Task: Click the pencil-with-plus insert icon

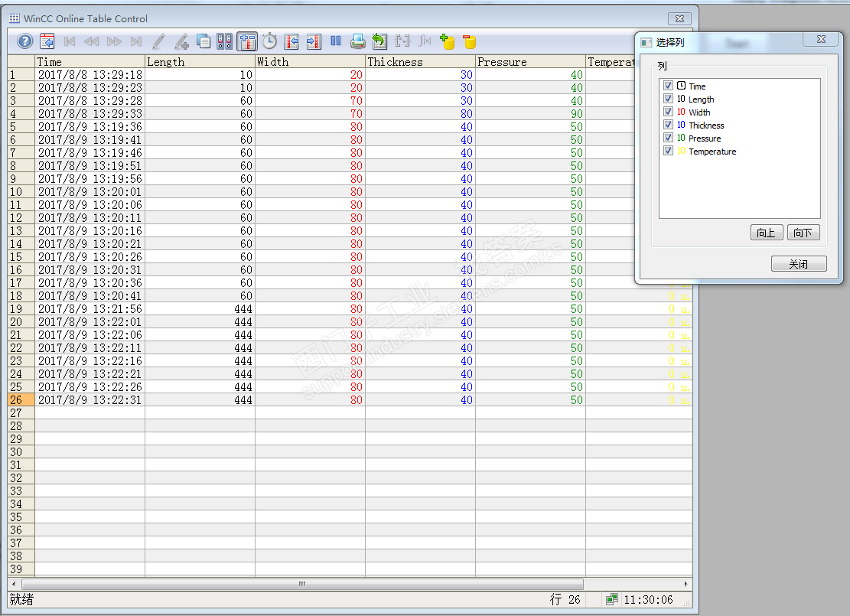Action: pos(181,41)
